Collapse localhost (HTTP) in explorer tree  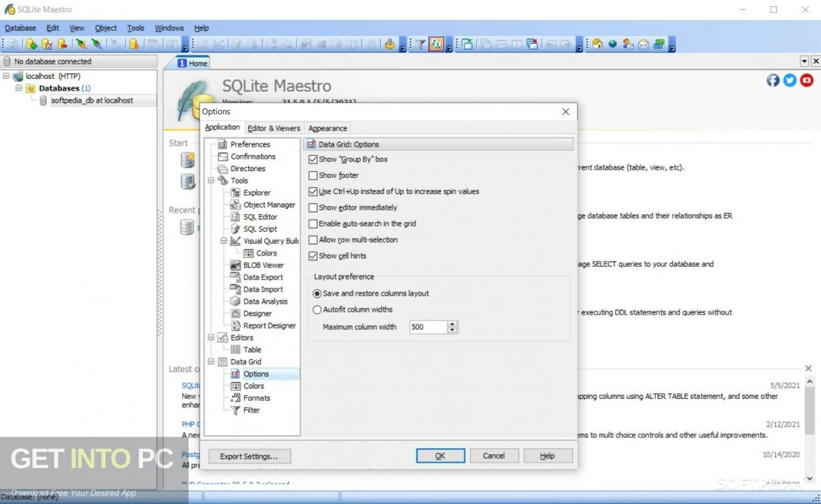(x=6, y=76)
